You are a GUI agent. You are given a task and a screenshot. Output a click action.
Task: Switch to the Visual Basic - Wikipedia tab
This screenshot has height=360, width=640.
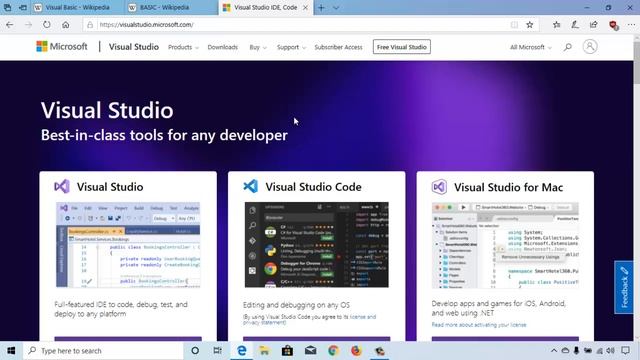tap(78, 7)
